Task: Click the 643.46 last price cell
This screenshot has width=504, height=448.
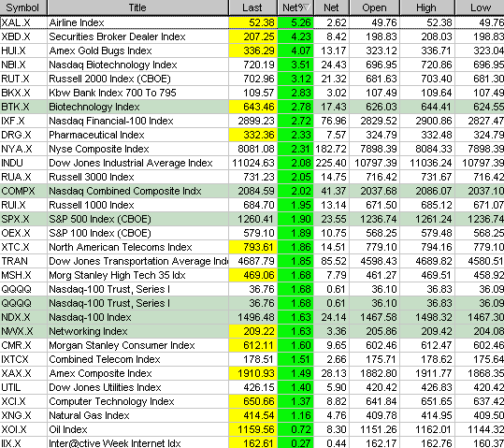Action: click(252, 107)
